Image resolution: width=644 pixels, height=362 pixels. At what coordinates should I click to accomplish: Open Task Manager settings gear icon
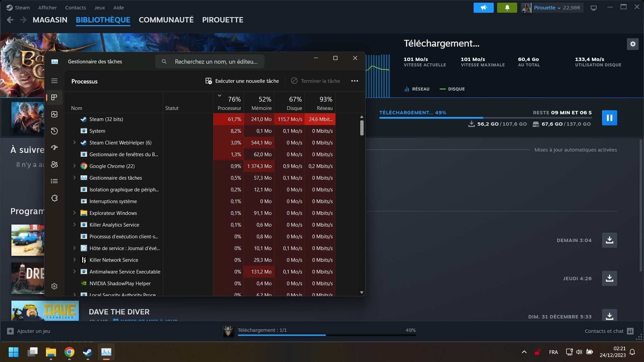point(54,286)
